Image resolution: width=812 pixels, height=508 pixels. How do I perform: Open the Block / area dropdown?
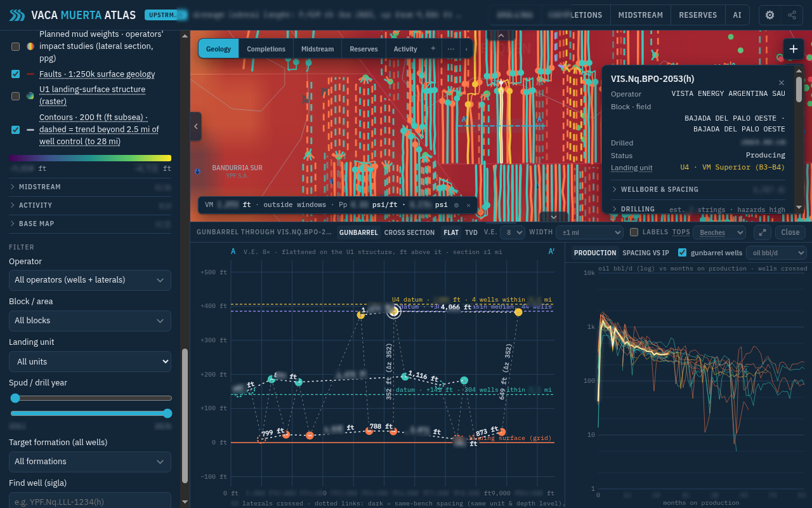click(x=90, y=321)
